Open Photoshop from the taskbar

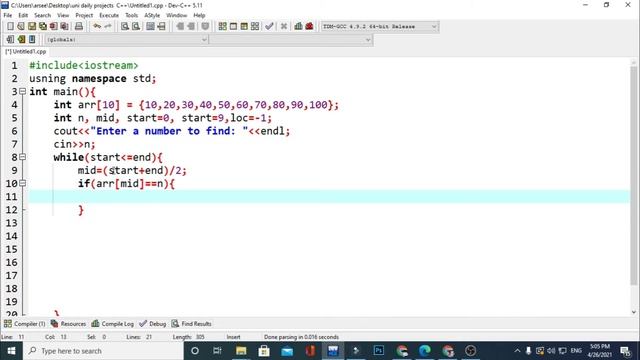click(379, 351)
